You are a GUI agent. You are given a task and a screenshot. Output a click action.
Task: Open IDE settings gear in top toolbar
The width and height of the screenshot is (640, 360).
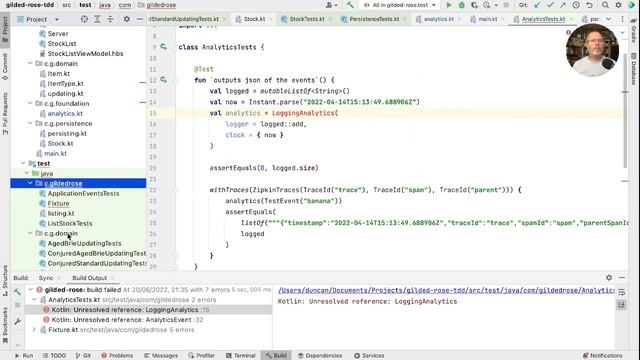click(618, 5)
